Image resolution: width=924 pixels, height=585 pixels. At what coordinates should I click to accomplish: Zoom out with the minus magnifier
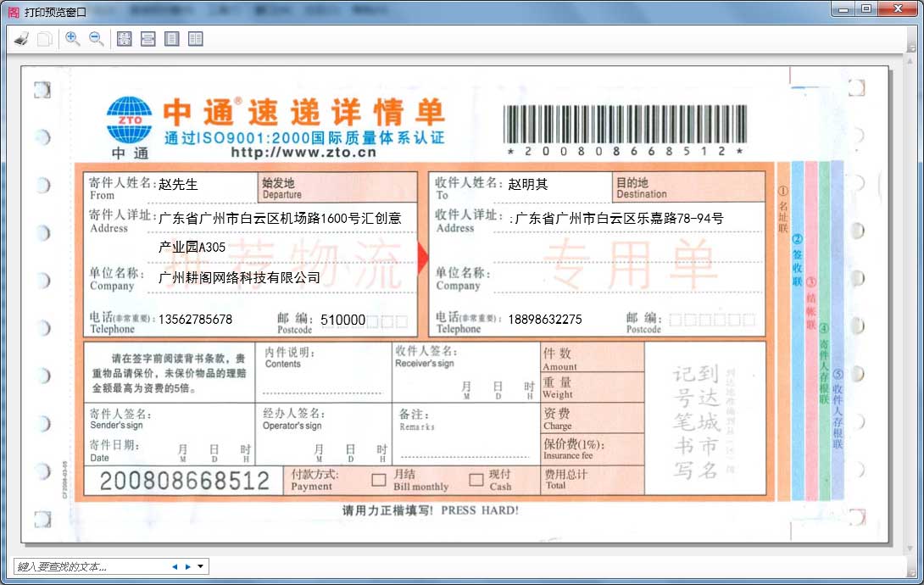pos(96,39)
